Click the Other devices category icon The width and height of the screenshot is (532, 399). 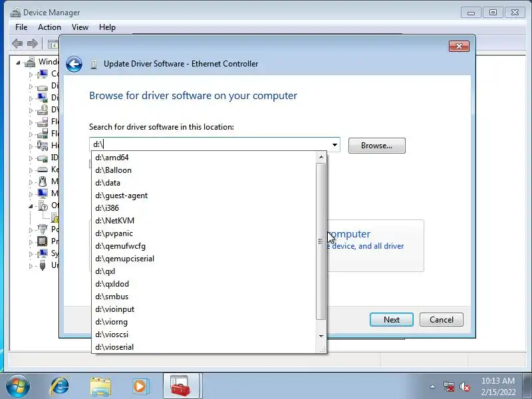[43, 205]
